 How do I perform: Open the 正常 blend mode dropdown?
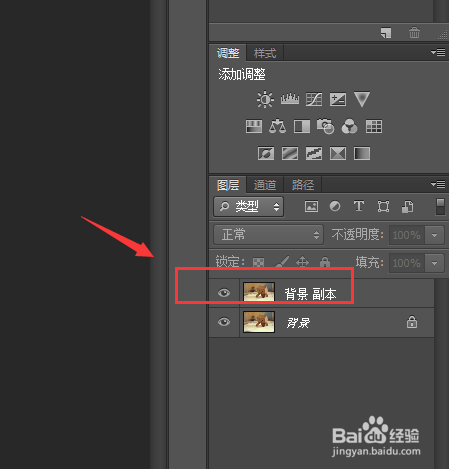268,235
